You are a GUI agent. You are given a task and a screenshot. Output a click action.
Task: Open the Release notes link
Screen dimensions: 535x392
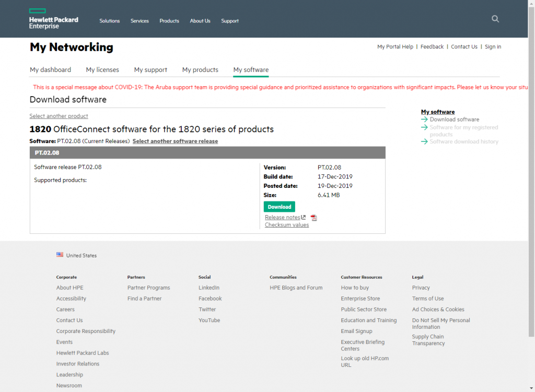tap(283, 217)
